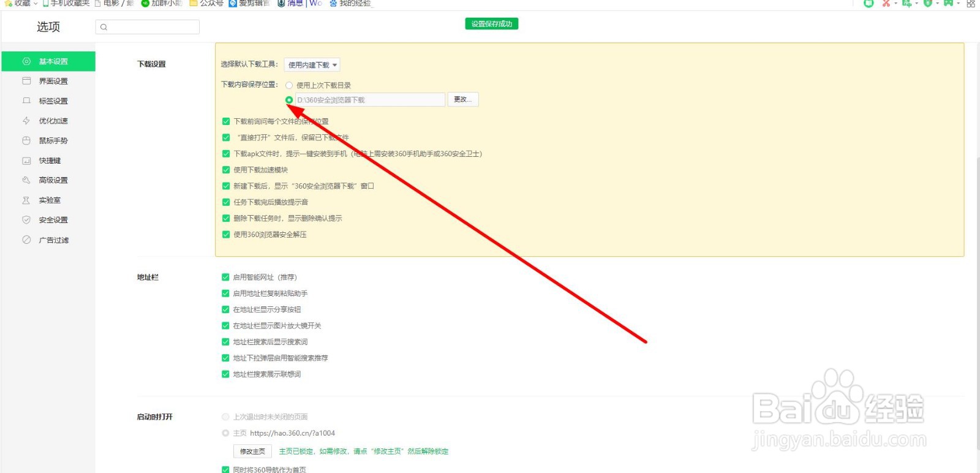Select 使用上次下载目录 radio button
This screenshot has width=980, height=473.
pyautogui.click(x=289, y=85)
